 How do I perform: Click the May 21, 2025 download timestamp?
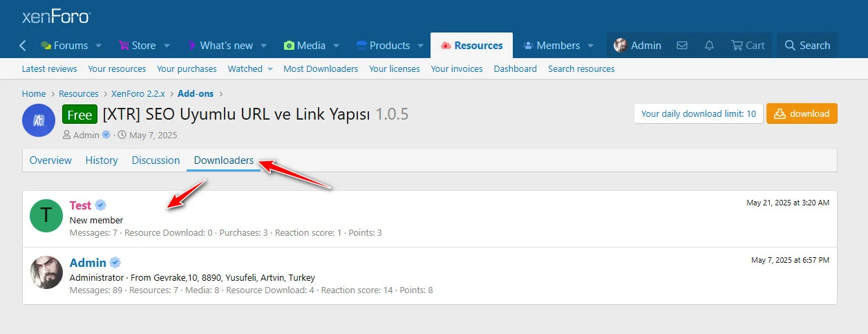pos(788,203)
